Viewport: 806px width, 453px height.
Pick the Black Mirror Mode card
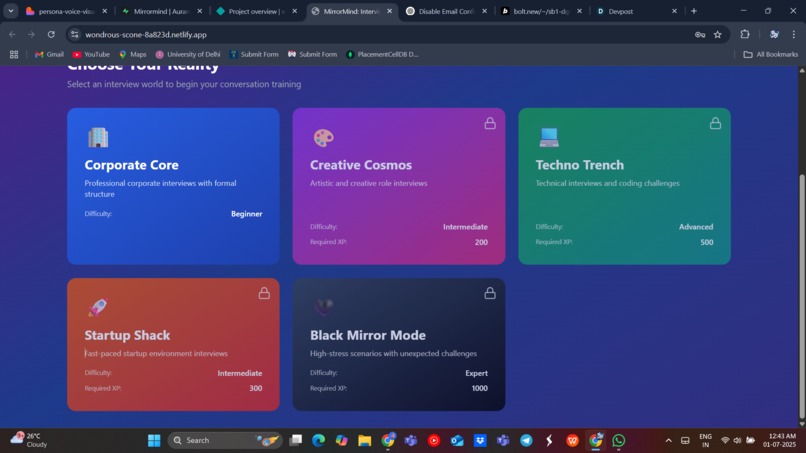coord(399,345)
